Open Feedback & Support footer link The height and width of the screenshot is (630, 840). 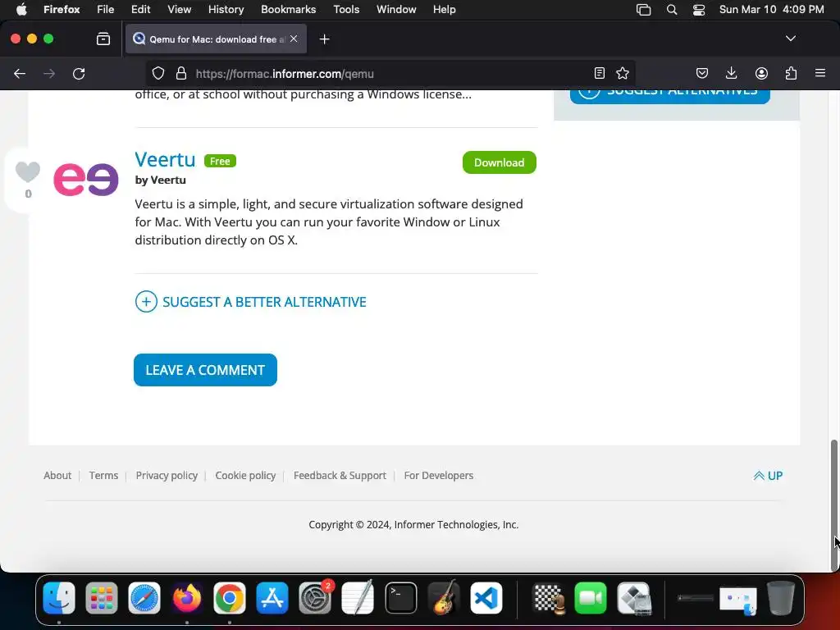click(x=340, y=475)
